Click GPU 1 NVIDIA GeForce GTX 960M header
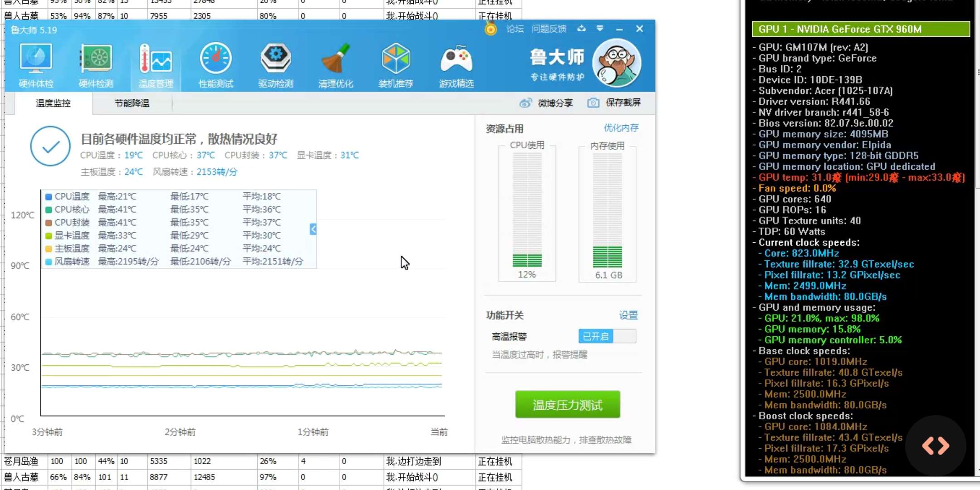This screenshot has width=980, height=490. point(861,29)
